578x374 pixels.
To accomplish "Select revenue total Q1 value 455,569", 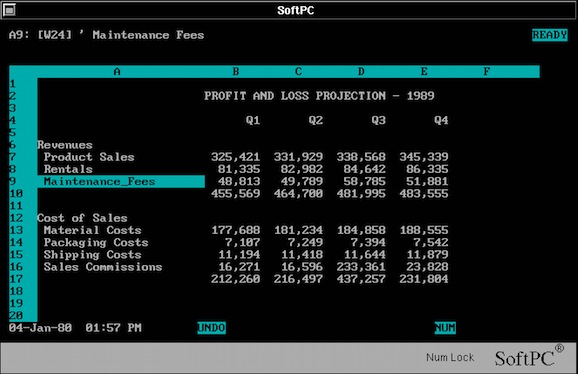I will 236,193.
